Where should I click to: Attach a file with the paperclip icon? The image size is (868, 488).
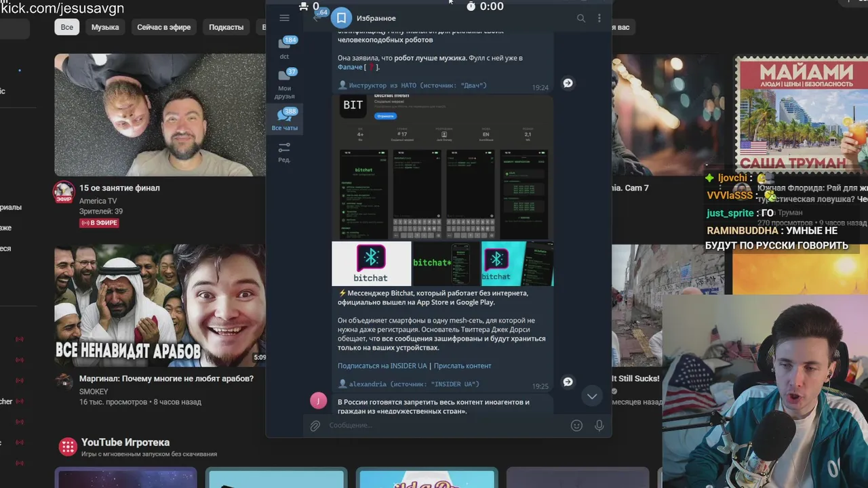click(x=315, y=426)
